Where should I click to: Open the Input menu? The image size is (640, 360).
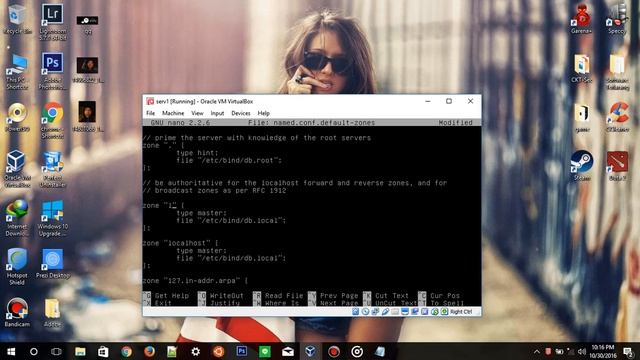[217, 113]
